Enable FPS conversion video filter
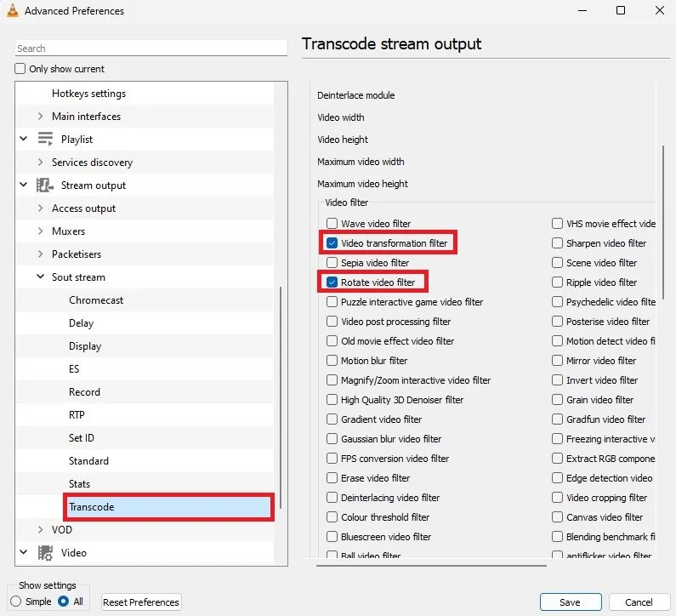The width and height of the screenshot is (676, 616). [x=332, y=458]
